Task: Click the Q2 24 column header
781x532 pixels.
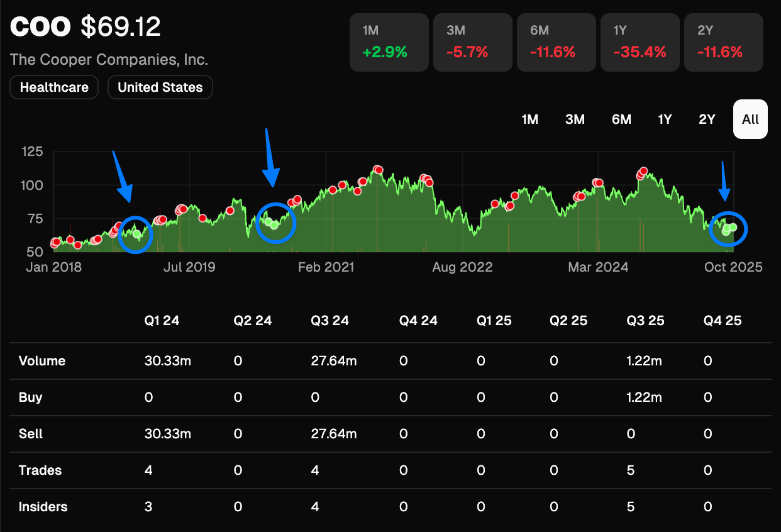Action: pyautogui.click(x=253, y=321)
